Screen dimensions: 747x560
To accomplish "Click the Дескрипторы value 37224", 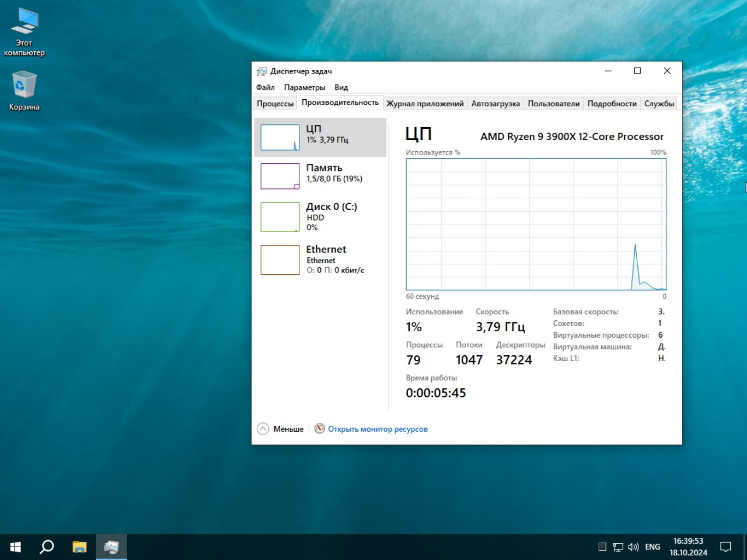I will click(x=514, y=360).
